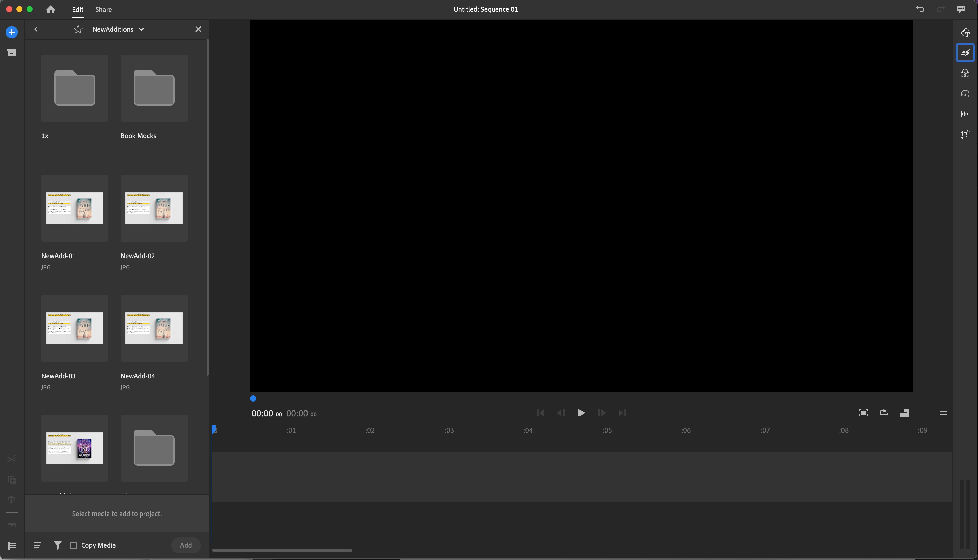Switch to the Edit tab
Viewport: 978px width, 560px height.
click(77, 10)
